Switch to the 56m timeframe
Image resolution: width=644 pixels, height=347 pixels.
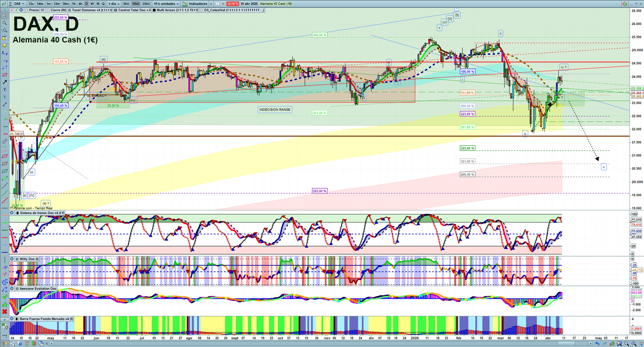(x=66, y=4)
